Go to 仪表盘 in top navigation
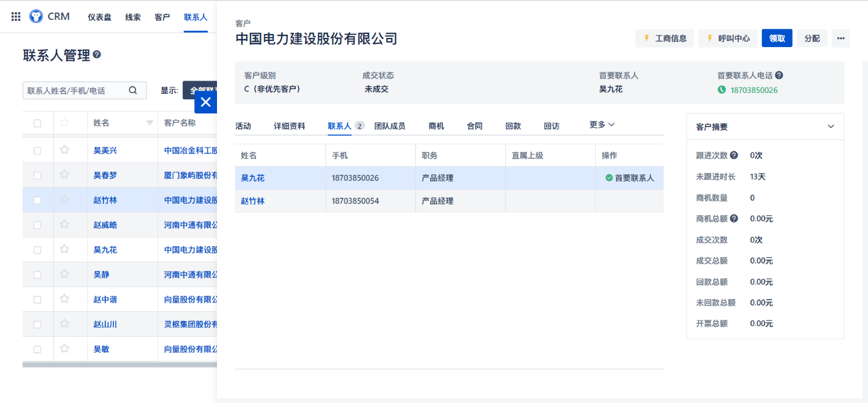 click(99, 17)
